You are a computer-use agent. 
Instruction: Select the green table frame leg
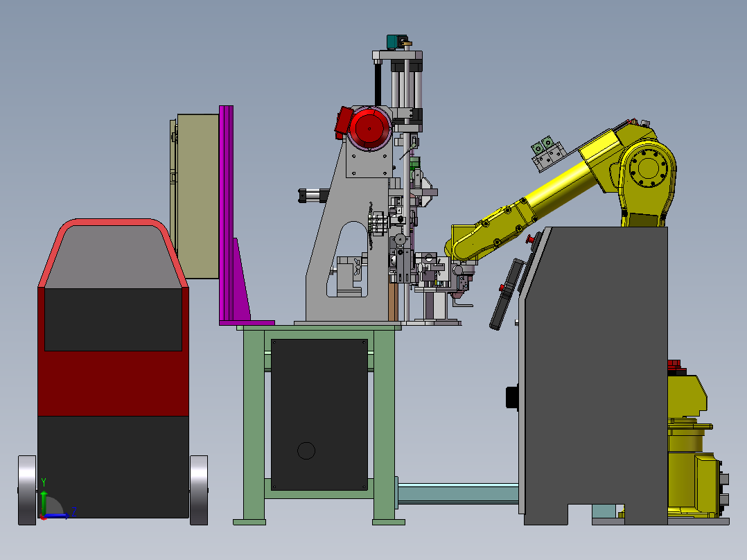[x=254, y=424]
